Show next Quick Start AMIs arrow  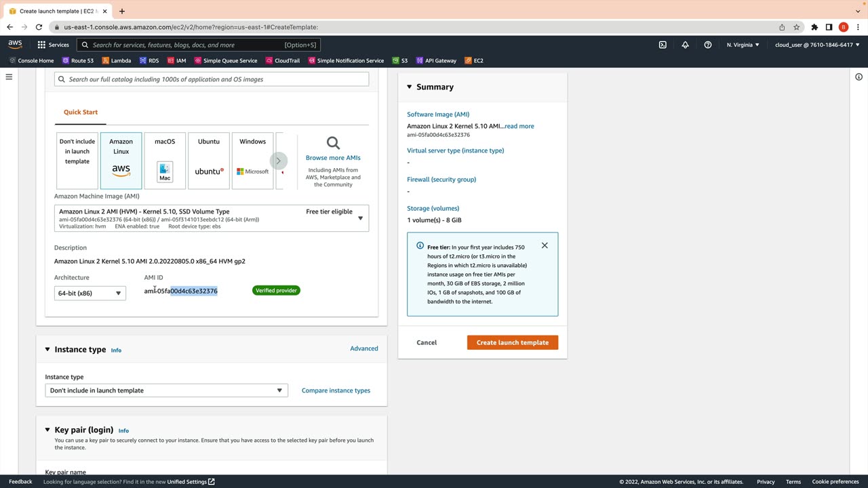pyautogui.click(x=278, y=161)
